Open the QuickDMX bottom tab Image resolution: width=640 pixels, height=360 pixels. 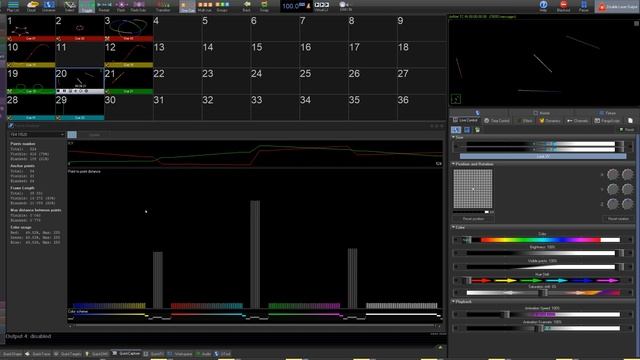click(97, 354)
